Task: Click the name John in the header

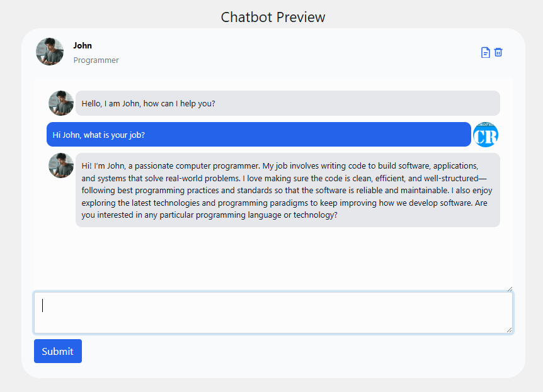Action: coord(83,46)
